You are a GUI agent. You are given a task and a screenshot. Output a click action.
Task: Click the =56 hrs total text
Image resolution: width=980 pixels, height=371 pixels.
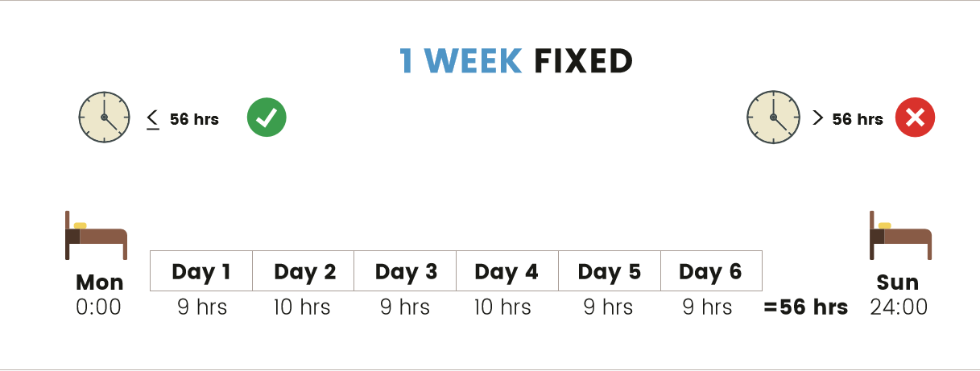[805, 307]
